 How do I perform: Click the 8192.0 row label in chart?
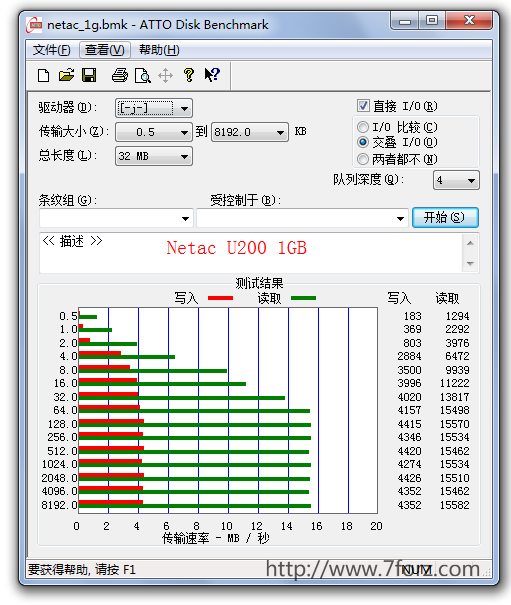coord(59,505)
